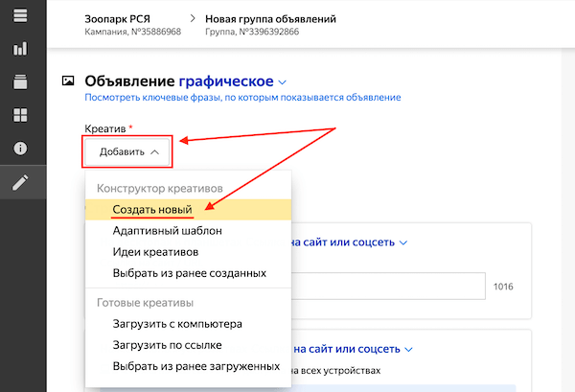Choose Выбрать из ранее созданных
This screenshot has height=392, width=575.
189,273
